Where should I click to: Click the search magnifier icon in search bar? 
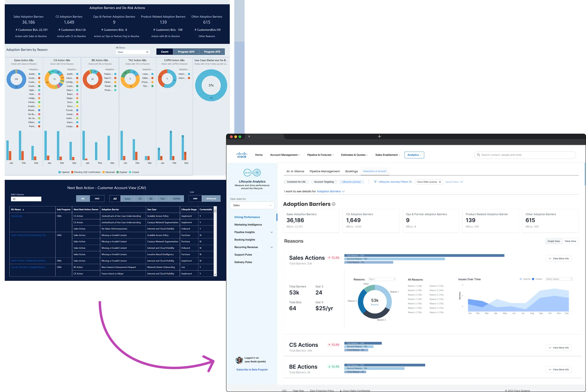point(479,155)
